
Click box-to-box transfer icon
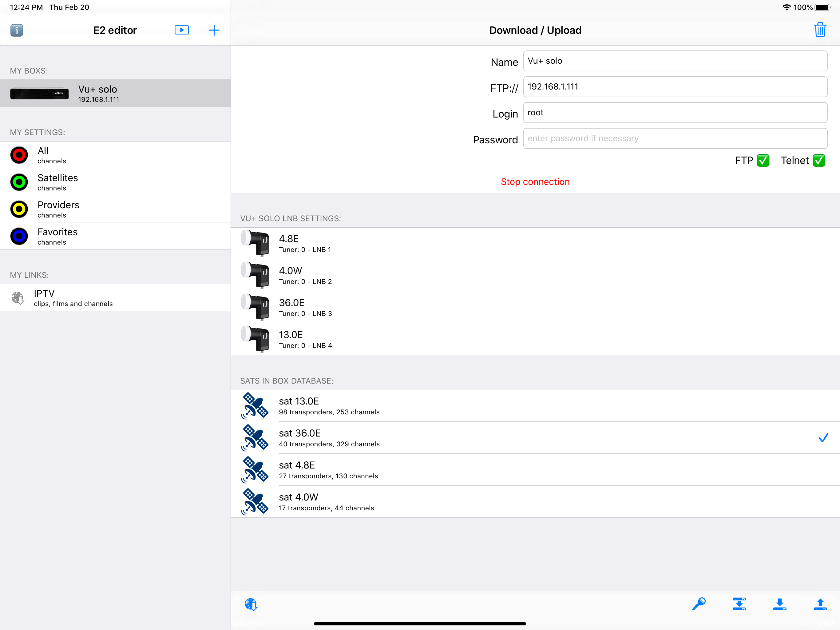click(739, 604)
